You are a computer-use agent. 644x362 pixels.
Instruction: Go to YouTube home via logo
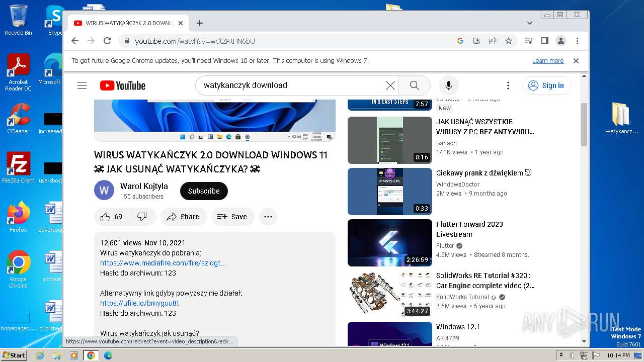(123, 85)
